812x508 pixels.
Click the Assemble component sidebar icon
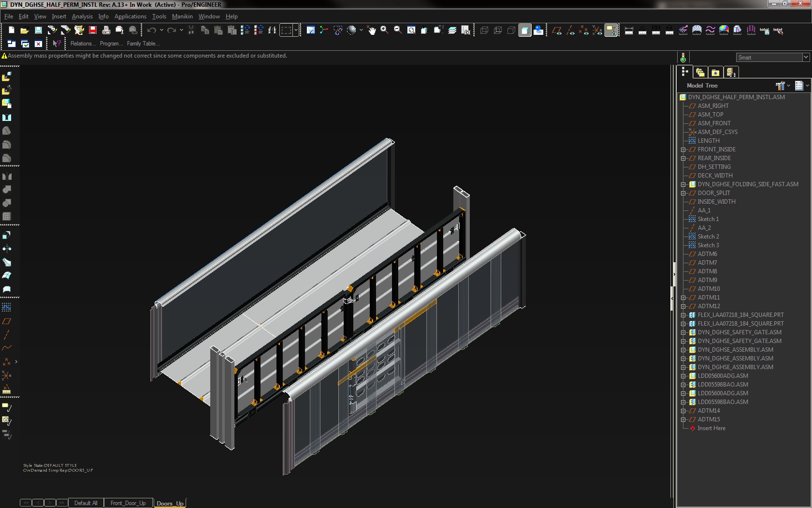[x=7, y=77]
